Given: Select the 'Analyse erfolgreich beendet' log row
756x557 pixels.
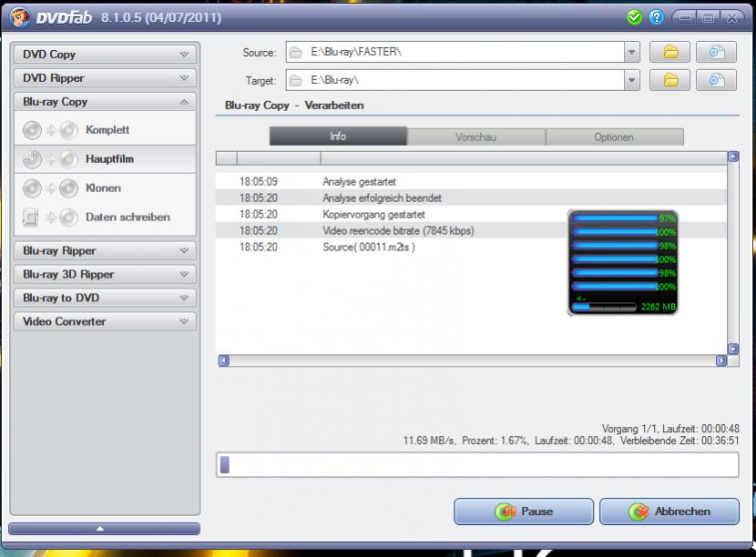Looking at the screenshot, I should tap(471, 198).
